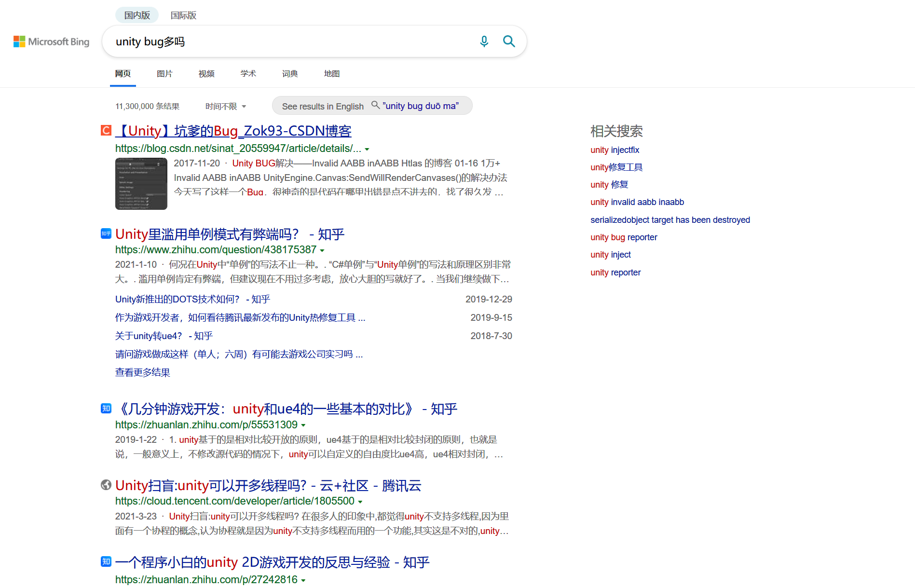Switch to 国内版 search mode

tap(137, 15)
